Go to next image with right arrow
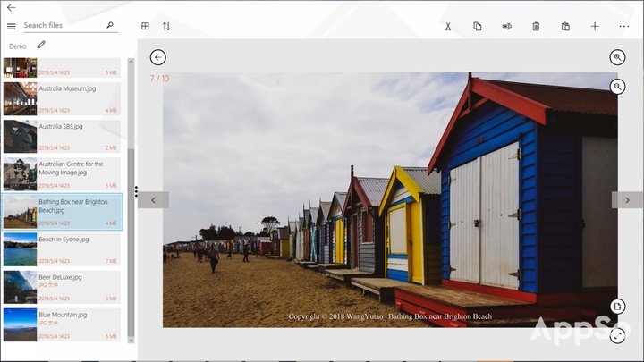 click(627, 200)
